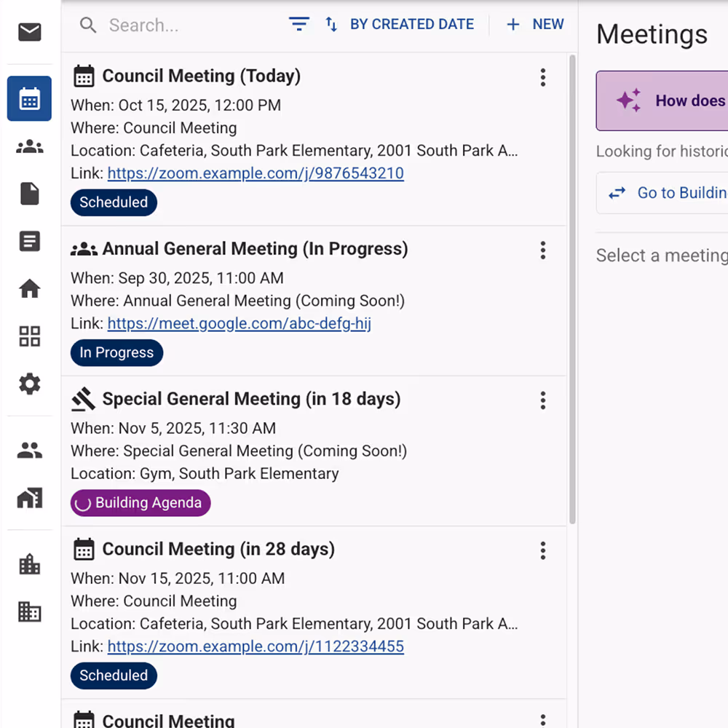
Task: Create a new meeting with NEW button
Action: pos(535,24)
